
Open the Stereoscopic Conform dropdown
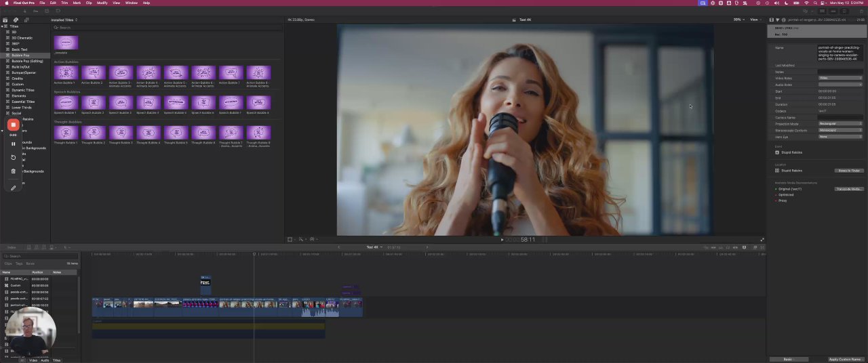tap(840, 130)
